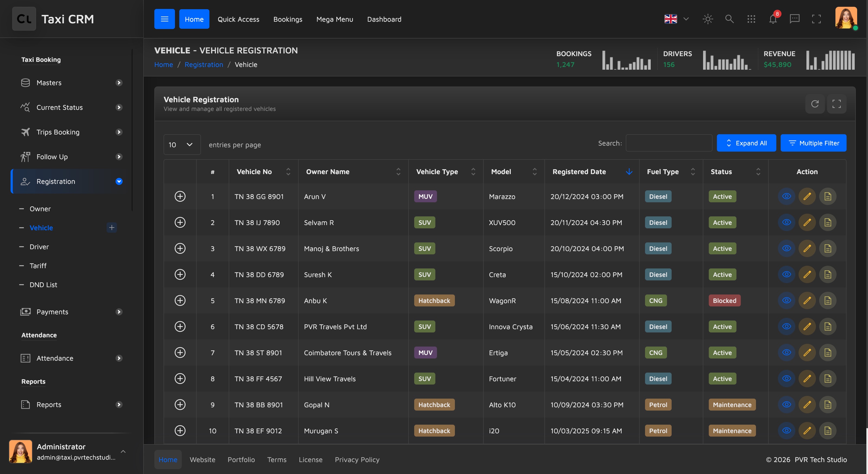868x474 pixels.
Task: Open the apps grid icon
Action: click(751, 19)
